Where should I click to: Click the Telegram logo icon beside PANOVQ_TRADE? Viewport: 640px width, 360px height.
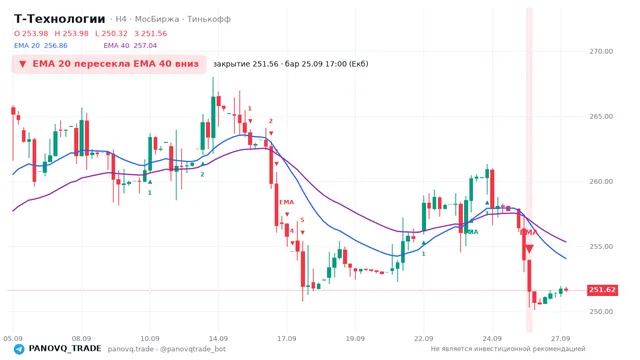[x=19, y=349]
